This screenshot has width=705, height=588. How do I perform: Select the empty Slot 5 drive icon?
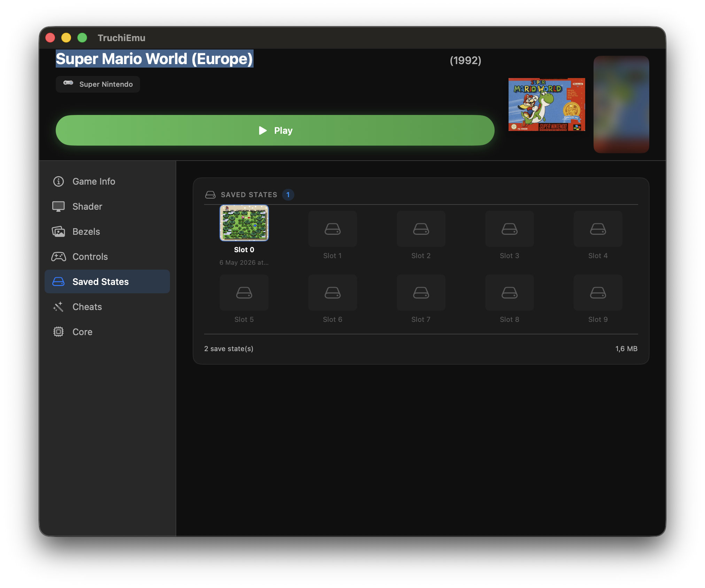click(244, 293)
